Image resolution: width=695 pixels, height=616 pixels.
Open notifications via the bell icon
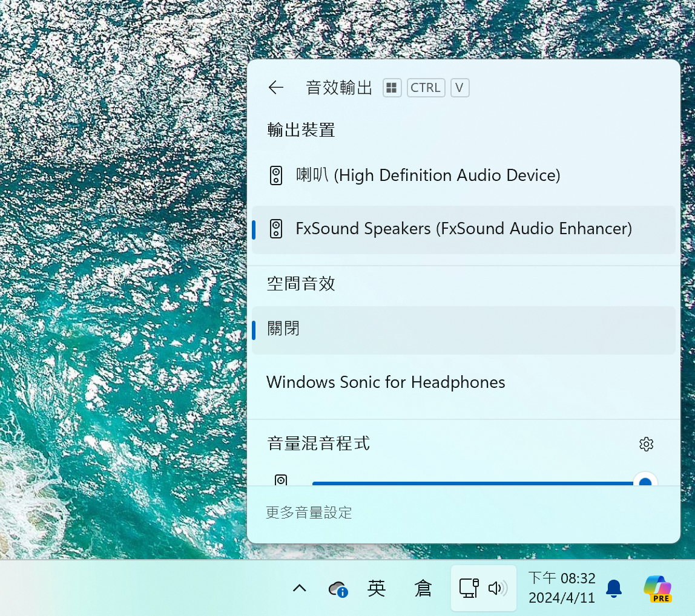pyautogui.click(x=614, y=588)
